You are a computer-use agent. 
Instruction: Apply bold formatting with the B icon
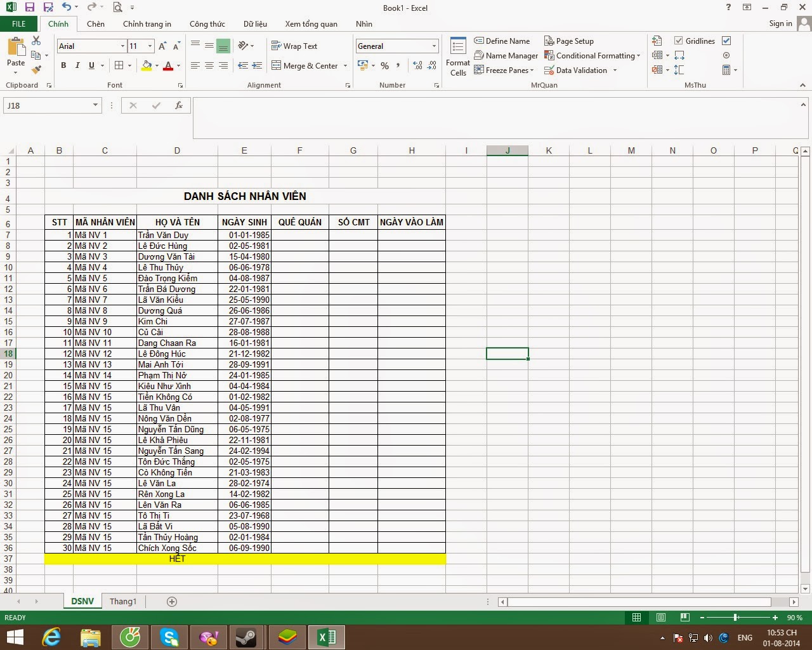[x=63, y=65]
